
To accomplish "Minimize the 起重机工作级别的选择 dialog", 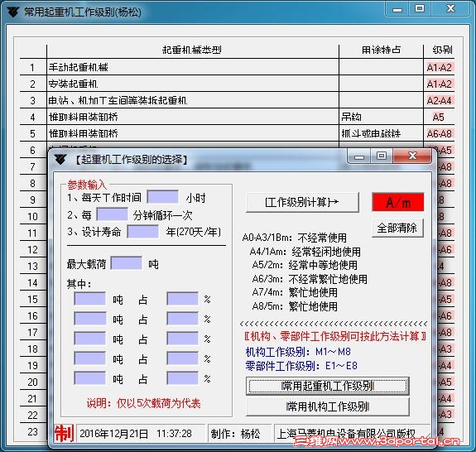I will [359, 156].
